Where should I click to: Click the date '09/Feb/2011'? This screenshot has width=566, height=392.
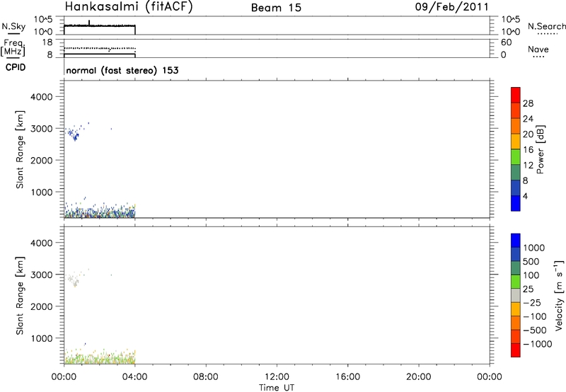tap(452, 7)
